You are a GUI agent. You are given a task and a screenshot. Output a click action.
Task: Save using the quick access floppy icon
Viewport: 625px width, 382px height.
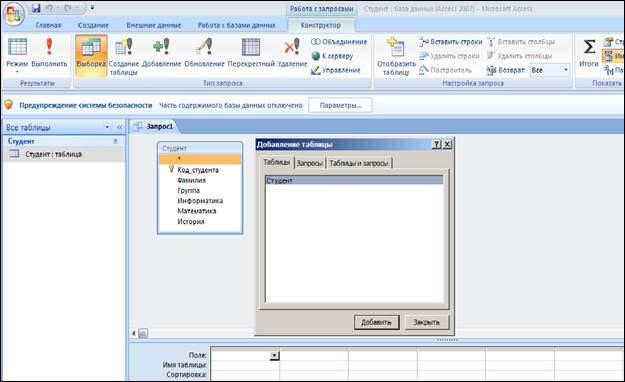36,8
